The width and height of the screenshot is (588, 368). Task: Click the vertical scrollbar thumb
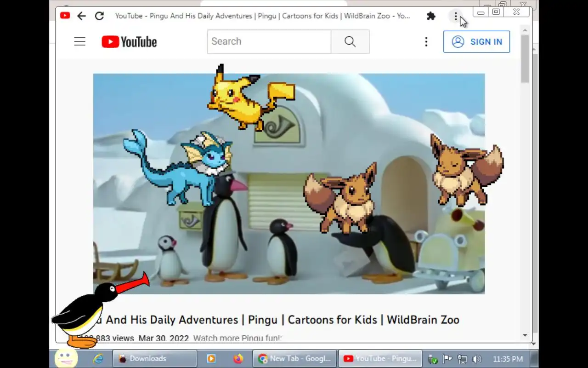pos(525,59)
